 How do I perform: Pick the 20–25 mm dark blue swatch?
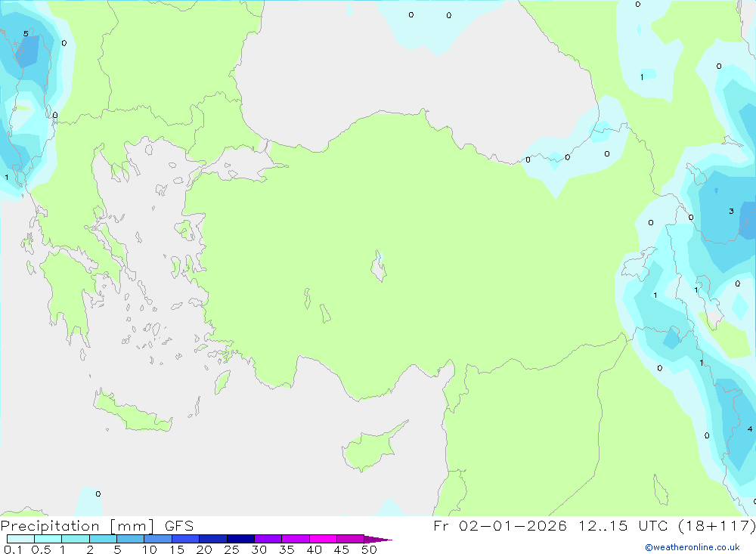pos(213,539)
